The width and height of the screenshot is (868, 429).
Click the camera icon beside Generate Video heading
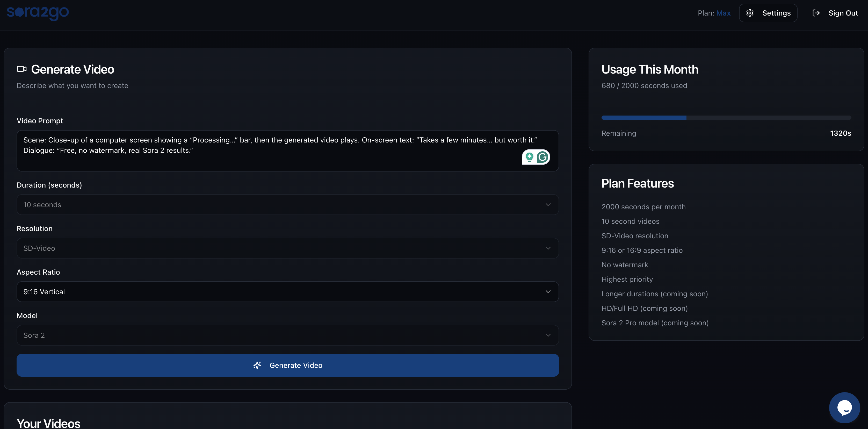pos(21,69)
